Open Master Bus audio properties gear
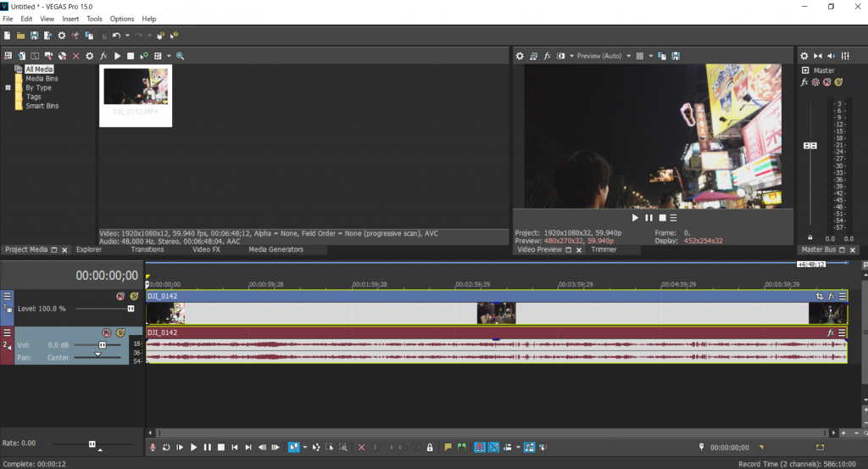The image size is (868, 469). 804,56
